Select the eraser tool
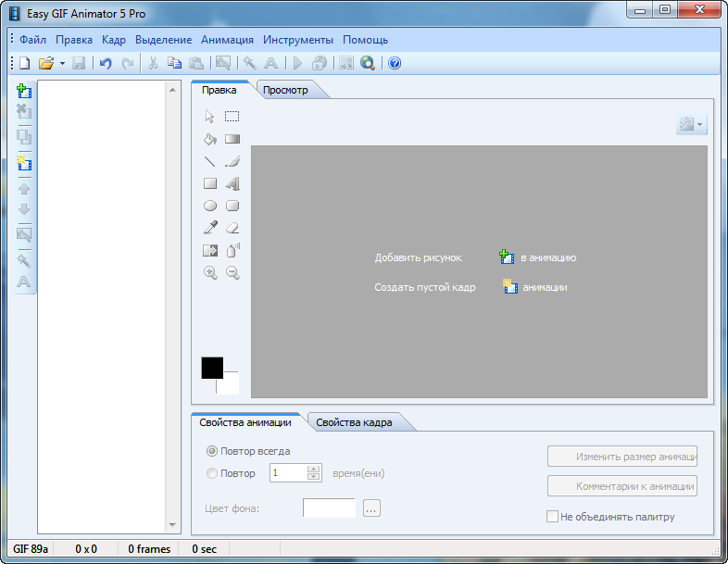The width and height of the screenshot is (728, 564). pyautogui.click(x=232, y=228)
